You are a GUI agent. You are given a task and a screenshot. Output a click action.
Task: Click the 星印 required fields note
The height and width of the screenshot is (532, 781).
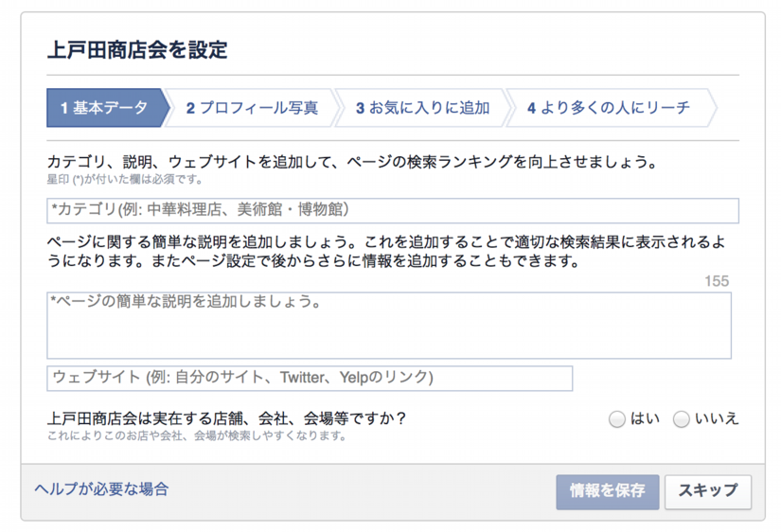(x=124, y=179)
